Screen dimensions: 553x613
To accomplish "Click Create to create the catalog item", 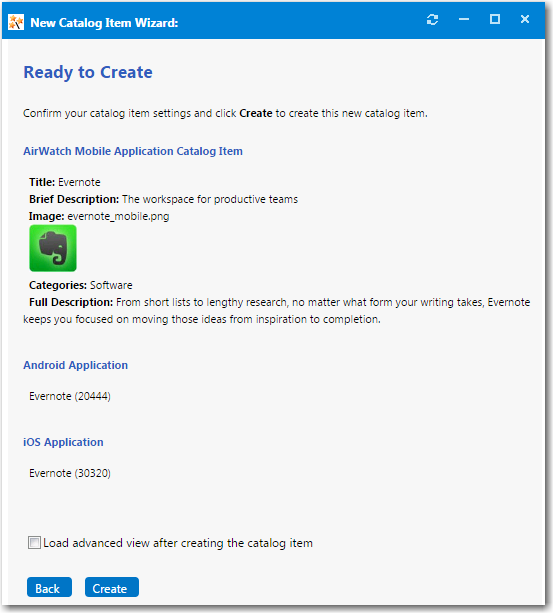I will point(112,587).
